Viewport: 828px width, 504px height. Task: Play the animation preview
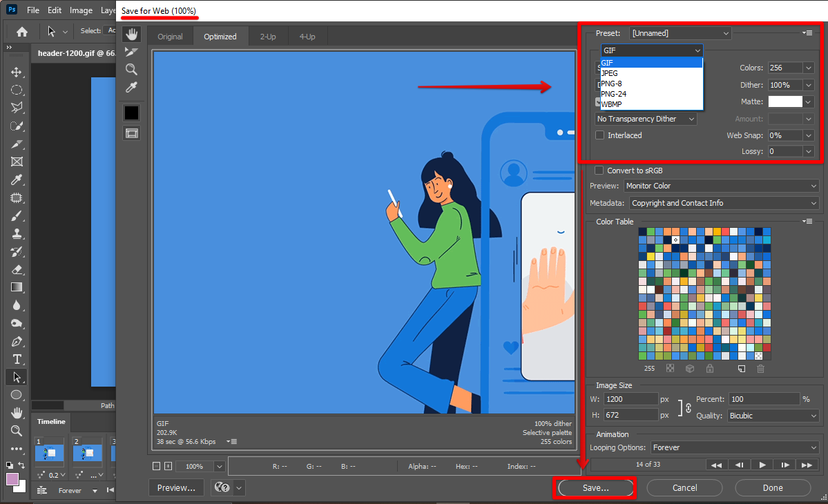coord(762,465)
